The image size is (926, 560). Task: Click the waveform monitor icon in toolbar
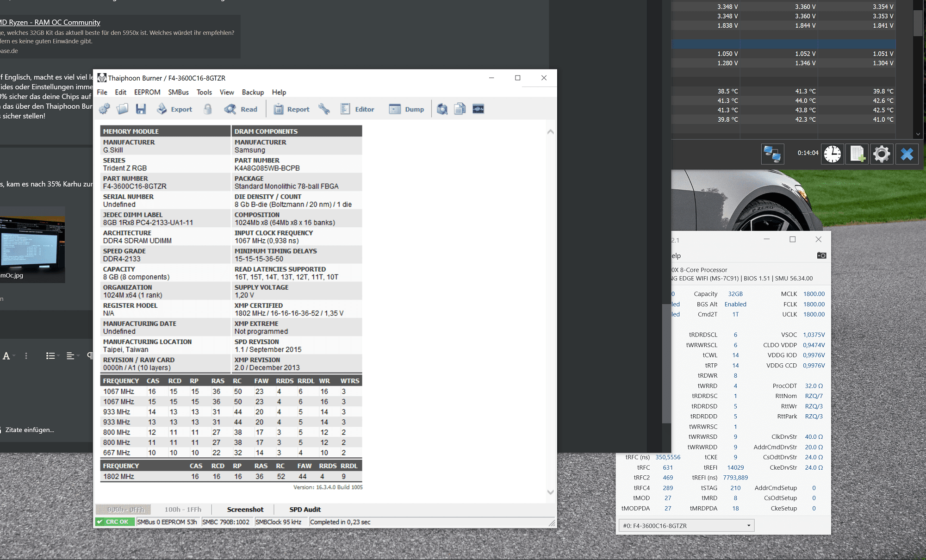pyautogui.click(x=478, y=109)
